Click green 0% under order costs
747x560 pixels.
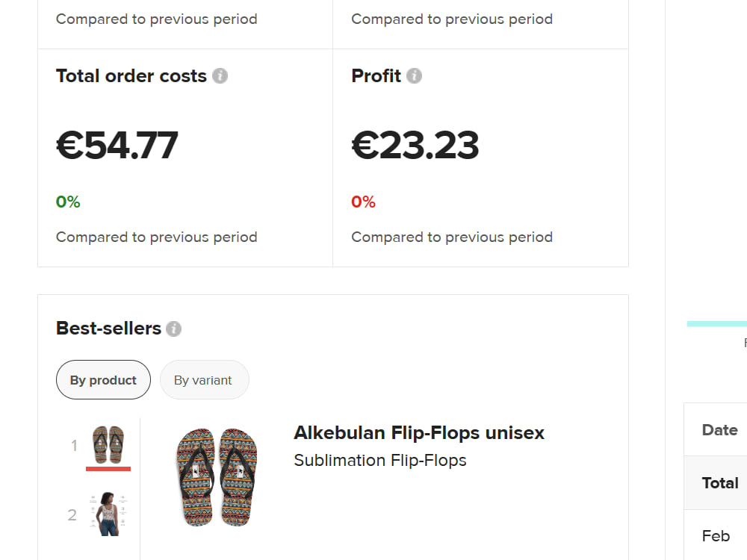click(x=68, y=202)
